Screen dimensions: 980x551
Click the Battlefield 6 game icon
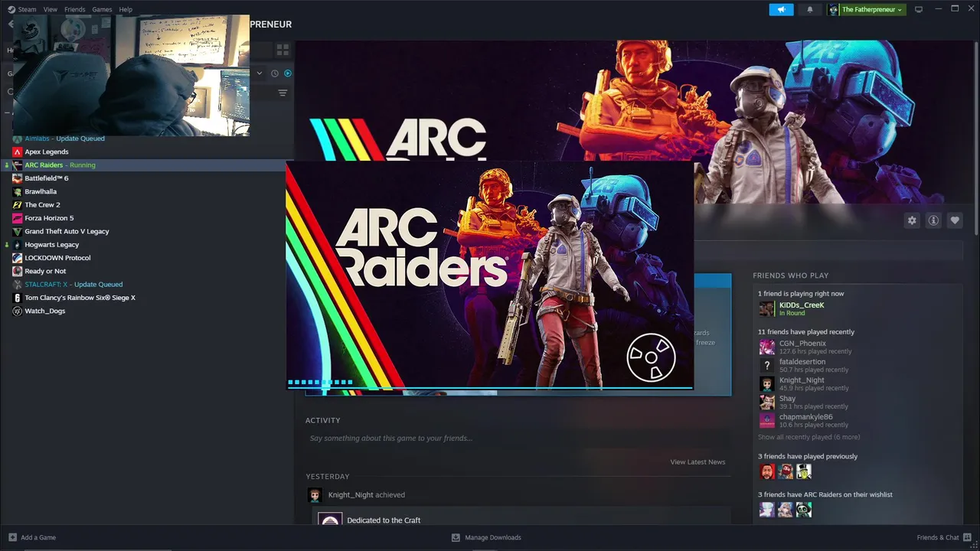point(18,178)
